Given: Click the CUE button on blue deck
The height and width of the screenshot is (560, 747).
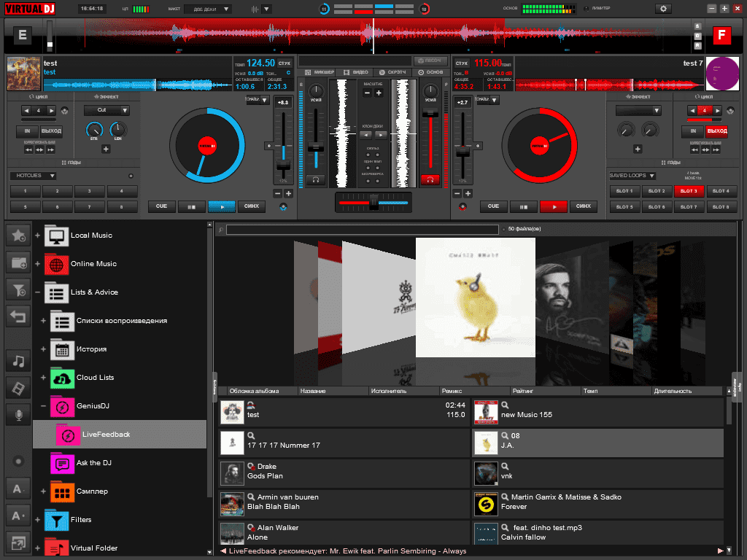Looking at the screenshot, I should point(161,206).
